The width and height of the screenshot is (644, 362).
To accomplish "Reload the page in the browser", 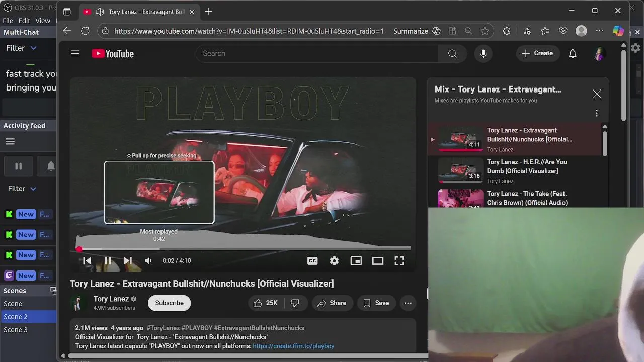I will coord(85,31).
